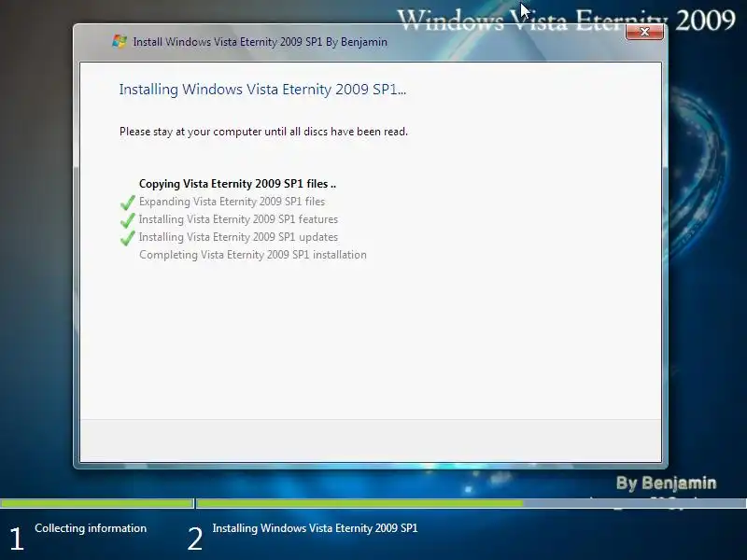Click step 1 'Collecting information' label
Image resolution: width=747 pixels, height=560 pixels.
click(x=91, y=528)
